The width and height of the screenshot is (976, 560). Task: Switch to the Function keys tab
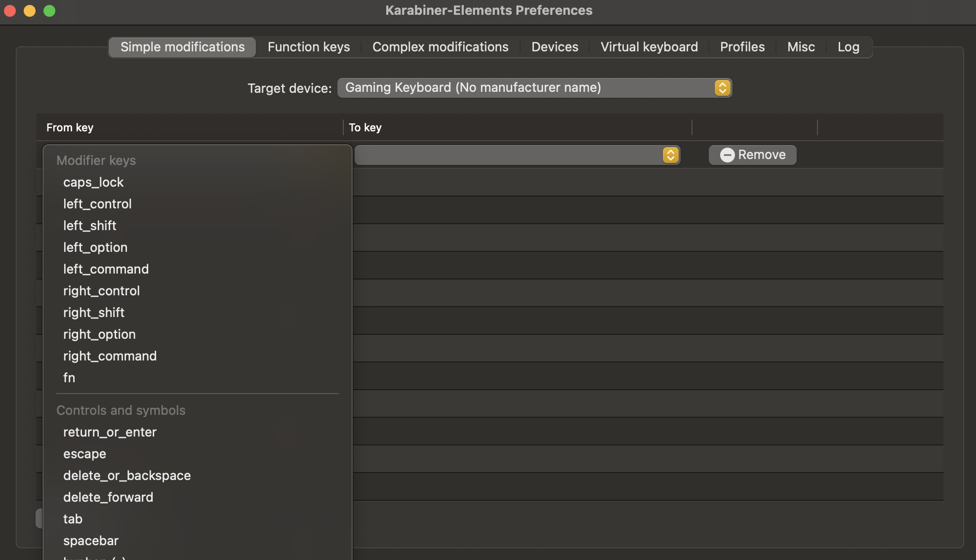tap(309, 47)
